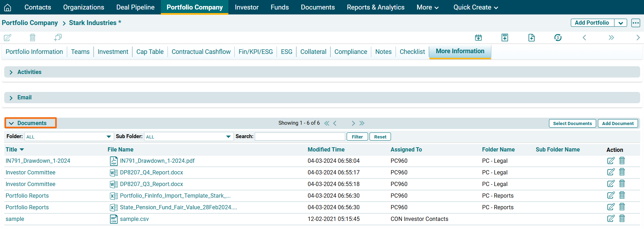The image size is (644, 229).
Task: Delete the sample document row
Action: click(x=622, y=218)
